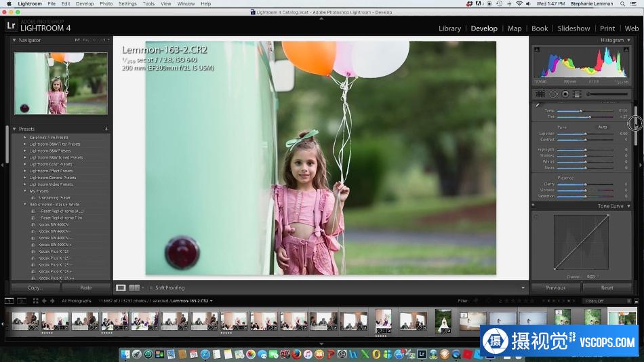
Task: Pick the White Balance eyedropper tool
Action: (x=538, y=105)
